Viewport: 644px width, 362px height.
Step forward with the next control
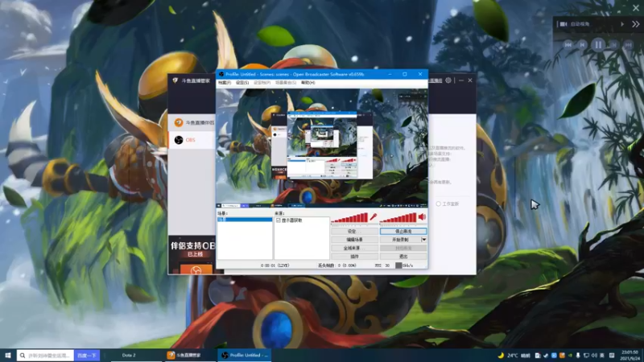point(613,45)
